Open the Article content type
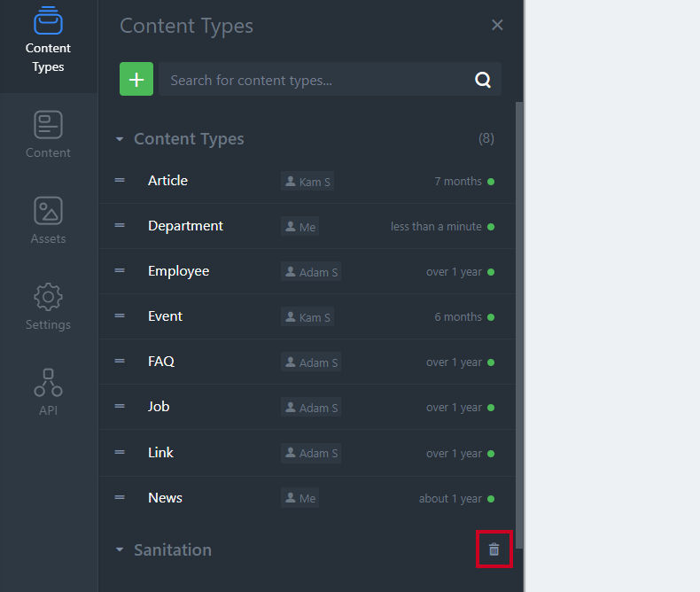The image size is (700, 592). (x=167, y=181)
